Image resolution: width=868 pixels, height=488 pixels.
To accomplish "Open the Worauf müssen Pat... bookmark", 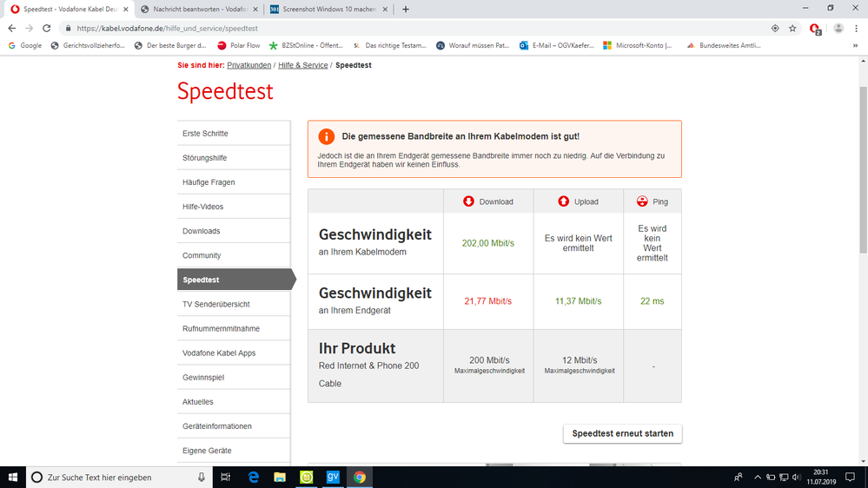I will [473, 45].
